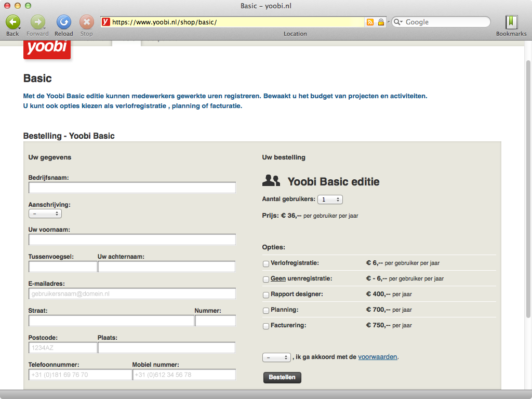The width and height of the screenshot is (532, 399).
Task: Focus the Telefoonnummer field
Action: tap(81, 375)
